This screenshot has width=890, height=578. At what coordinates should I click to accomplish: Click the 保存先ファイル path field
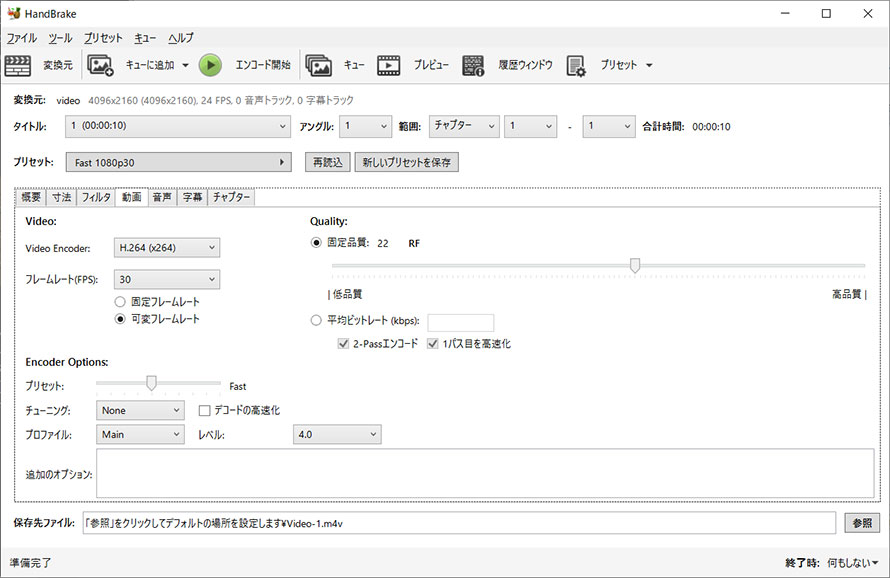[459, 523]
